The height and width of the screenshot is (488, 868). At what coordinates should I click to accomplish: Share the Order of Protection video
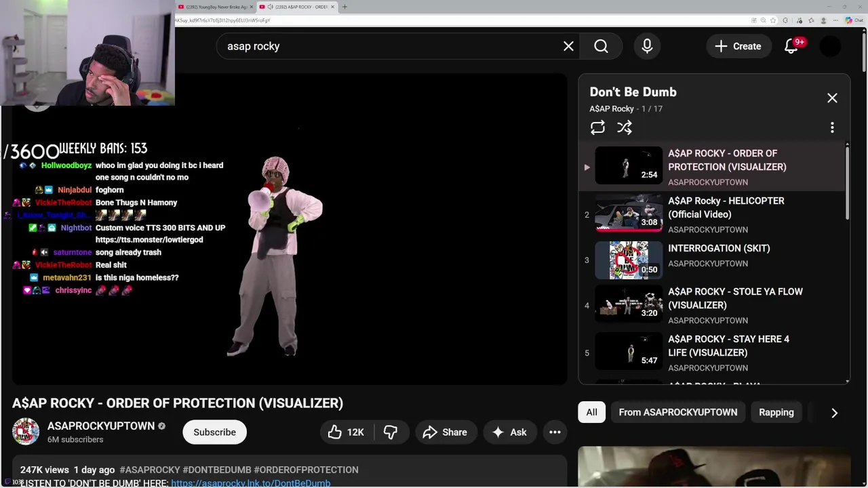coord(445,432)
